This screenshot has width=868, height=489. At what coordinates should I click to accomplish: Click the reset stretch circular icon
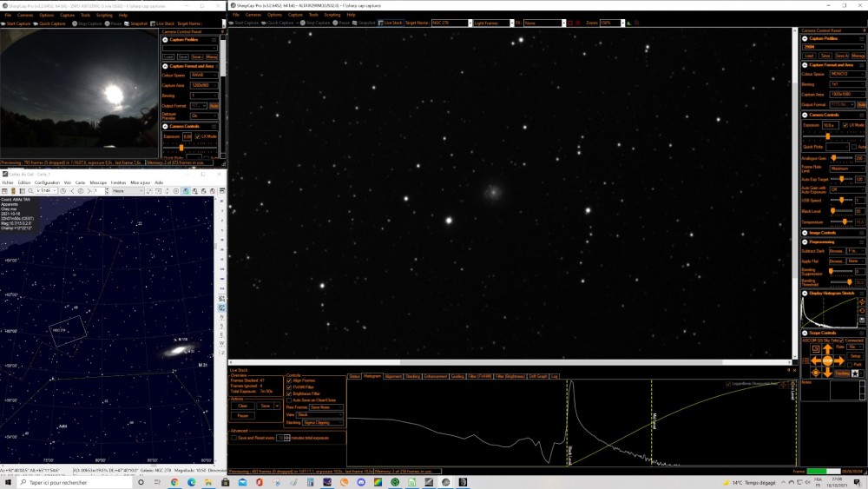pos(862,311)
